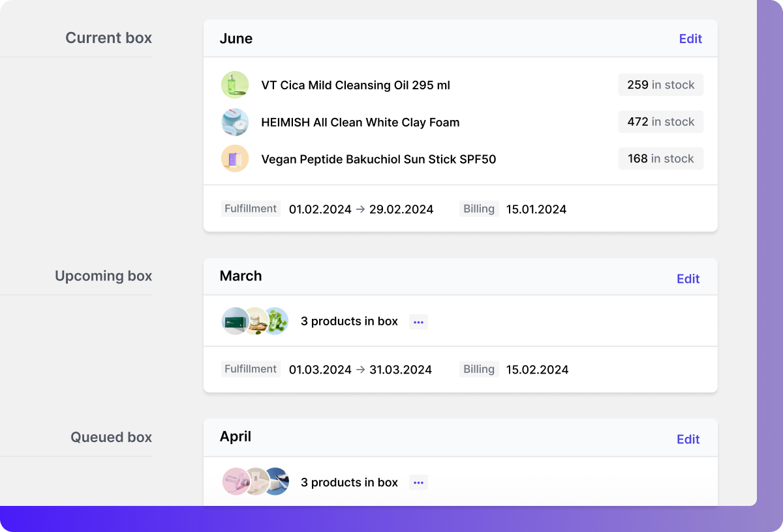Viewport: 783px width, 532px height.
Task: Edit the March box
Action: [688, 278]
